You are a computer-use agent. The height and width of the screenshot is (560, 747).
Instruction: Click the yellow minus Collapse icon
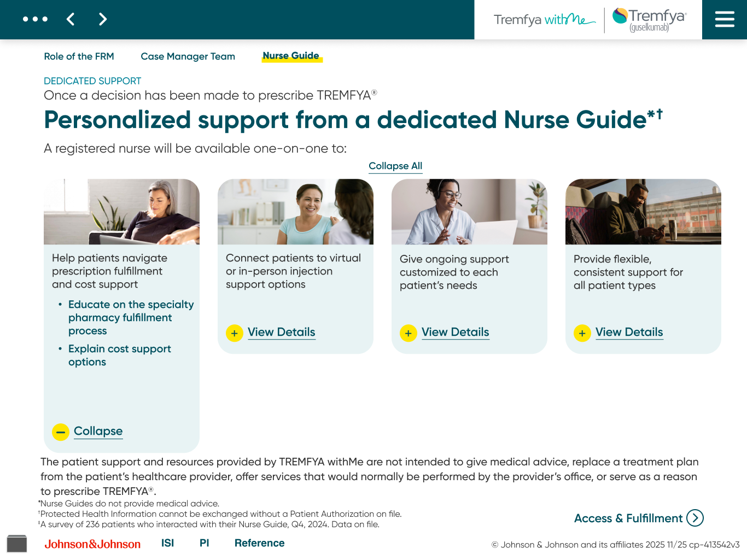[61, 432]
